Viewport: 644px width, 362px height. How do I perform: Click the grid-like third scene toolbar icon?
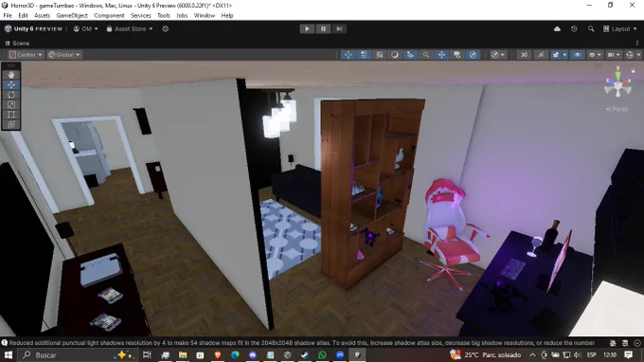(380, 55)
